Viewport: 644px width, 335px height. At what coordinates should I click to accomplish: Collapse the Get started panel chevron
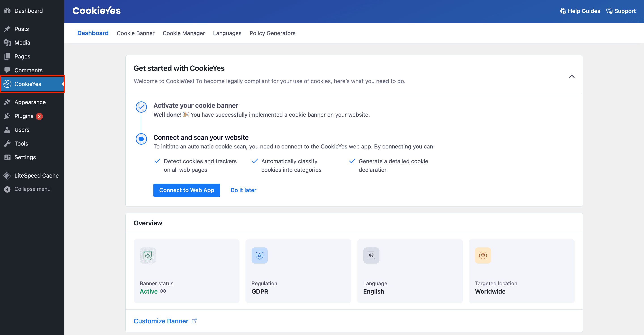pyautogui.click(x=572, y=76)
